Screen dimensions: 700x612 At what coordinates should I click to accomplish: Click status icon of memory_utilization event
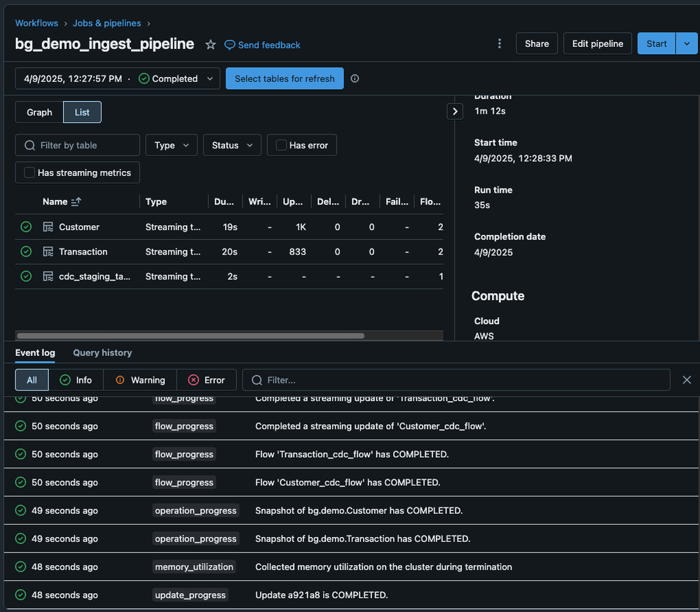[20, 567]
